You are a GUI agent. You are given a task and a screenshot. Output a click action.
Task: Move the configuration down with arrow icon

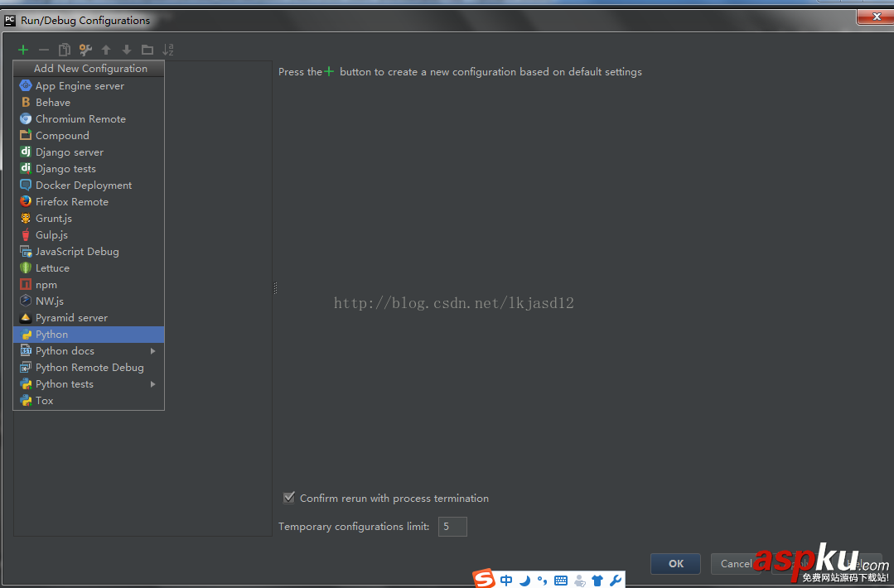click(126, 50)
